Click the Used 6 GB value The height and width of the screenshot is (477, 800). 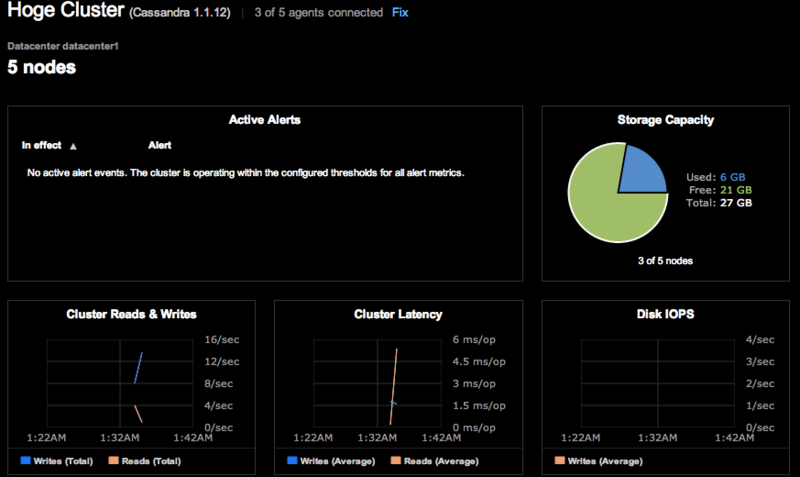click(x=733, y=177)
